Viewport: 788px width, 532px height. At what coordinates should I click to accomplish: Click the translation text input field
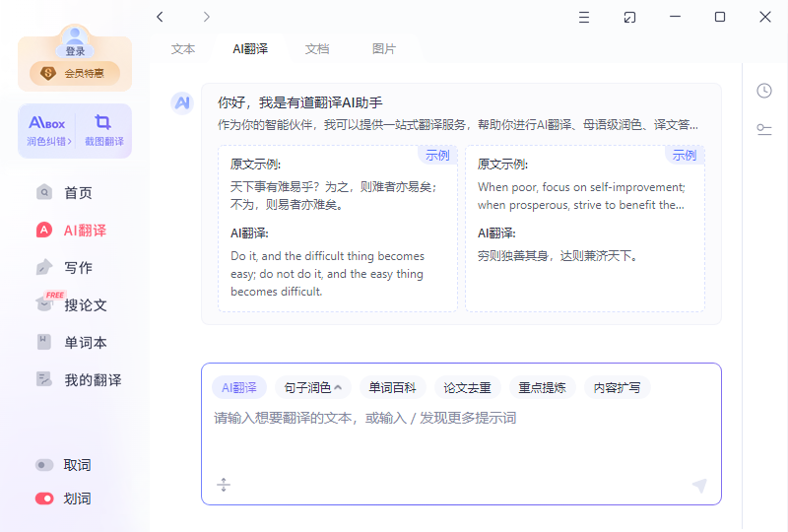coord(461,433)
